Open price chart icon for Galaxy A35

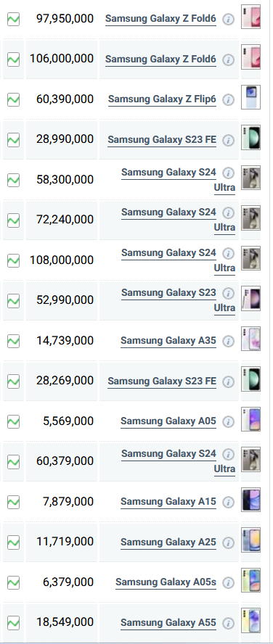(14, 342)
